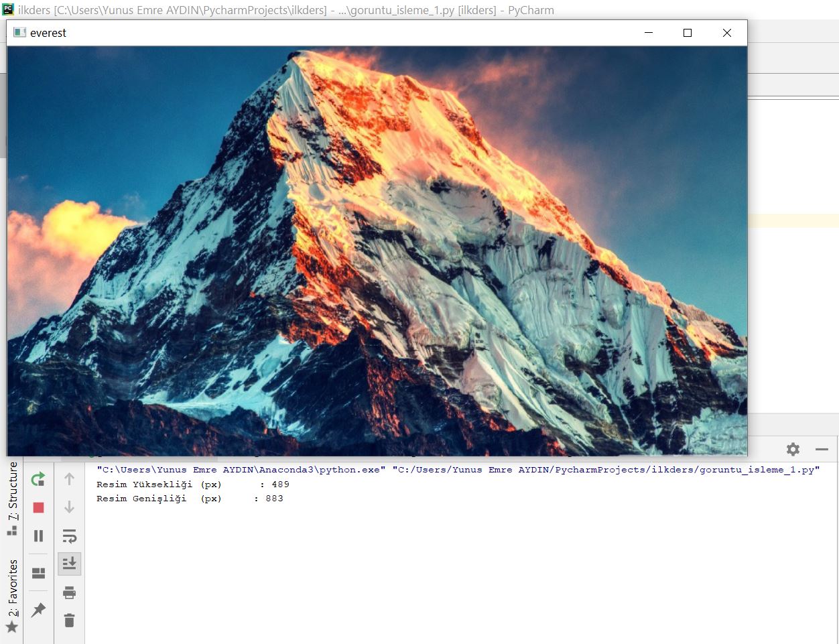The width and height of the screenshot is (839, 644).
Task: Clear all console output with the trash icon
Action: tap(69, 621)
